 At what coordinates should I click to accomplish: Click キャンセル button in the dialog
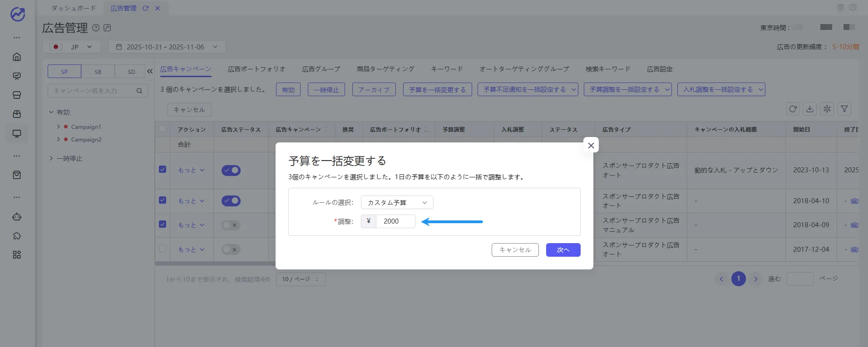pos(515,250)
